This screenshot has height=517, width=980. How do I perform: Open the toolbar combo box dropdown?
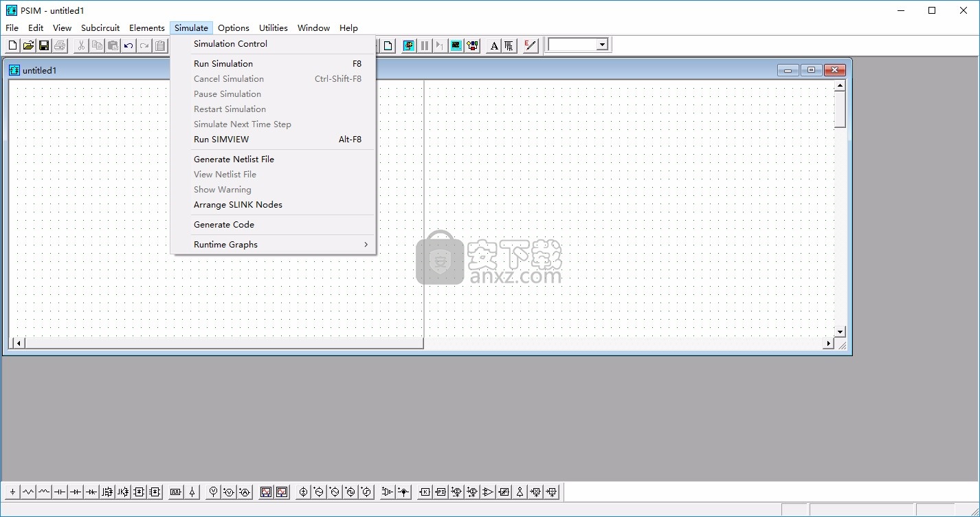pyautogui.click(x=602, y=45)
